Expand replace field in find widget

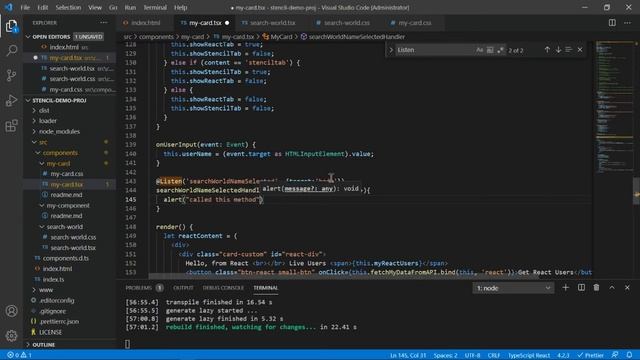pyautogui.click(x=391, y=50)
